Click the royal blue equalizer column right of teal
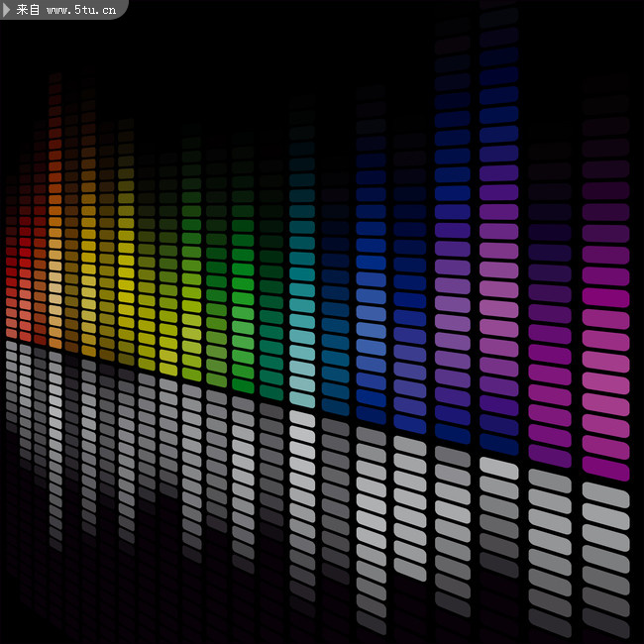Image resolution: width=644 pixels, height=644 pixels. [371, 317]
